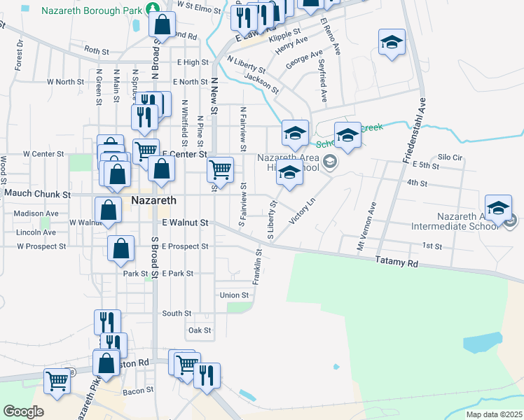This screenshot has height=420, width=524.
Task: Open the shopping cart marker on E Center St
Action: 221,170
